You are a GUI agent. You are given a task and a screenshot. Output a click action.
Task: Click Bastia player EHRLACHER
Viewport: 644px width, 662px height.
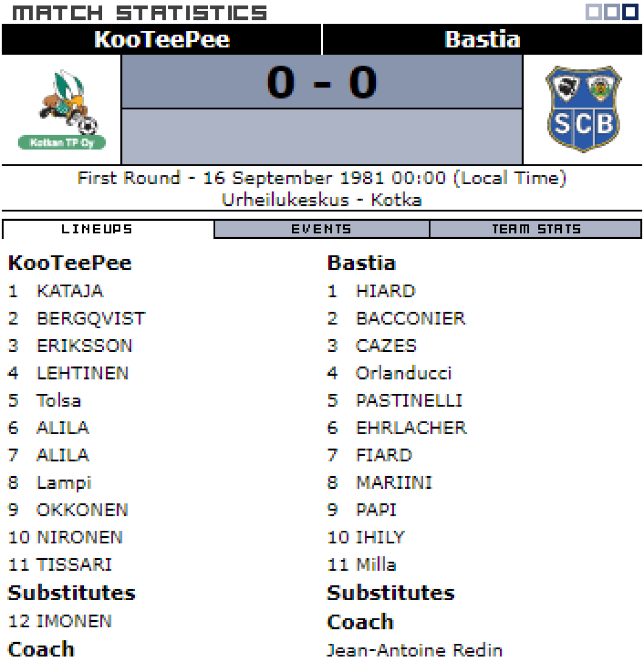[411, 428]
